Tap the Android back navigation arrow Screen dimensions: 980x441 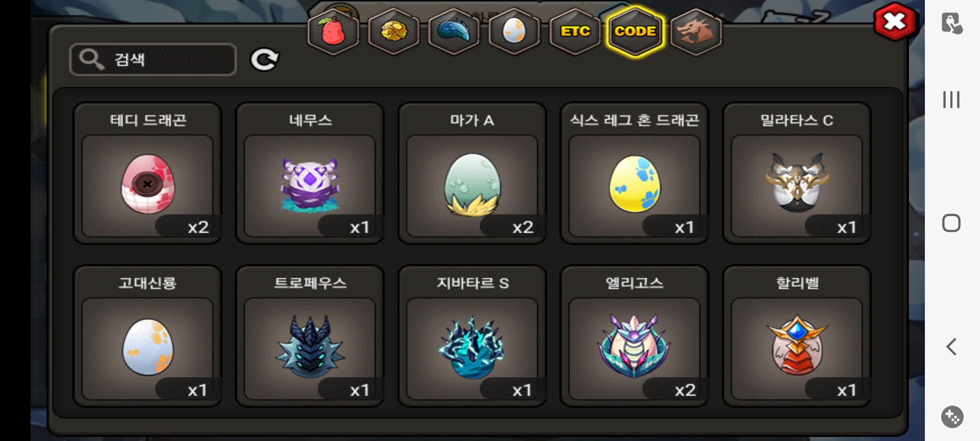coord(951,347)
